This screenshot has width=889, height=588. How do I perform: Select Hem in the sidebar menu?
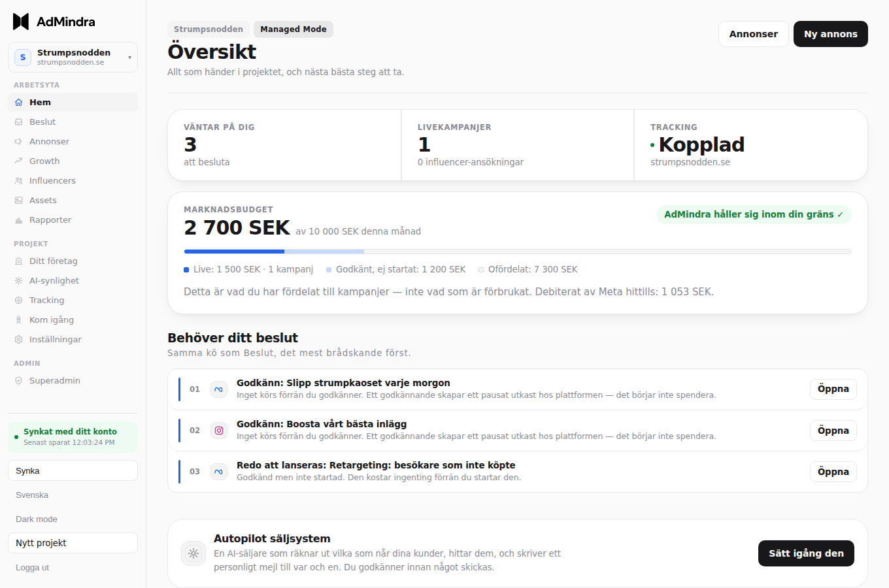point(73,103)
